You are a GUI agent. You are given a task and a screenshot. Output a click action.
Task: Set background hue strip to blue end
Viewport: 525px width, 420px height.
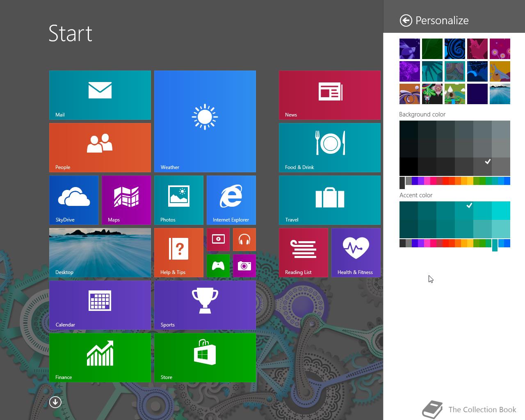(507, 181)
